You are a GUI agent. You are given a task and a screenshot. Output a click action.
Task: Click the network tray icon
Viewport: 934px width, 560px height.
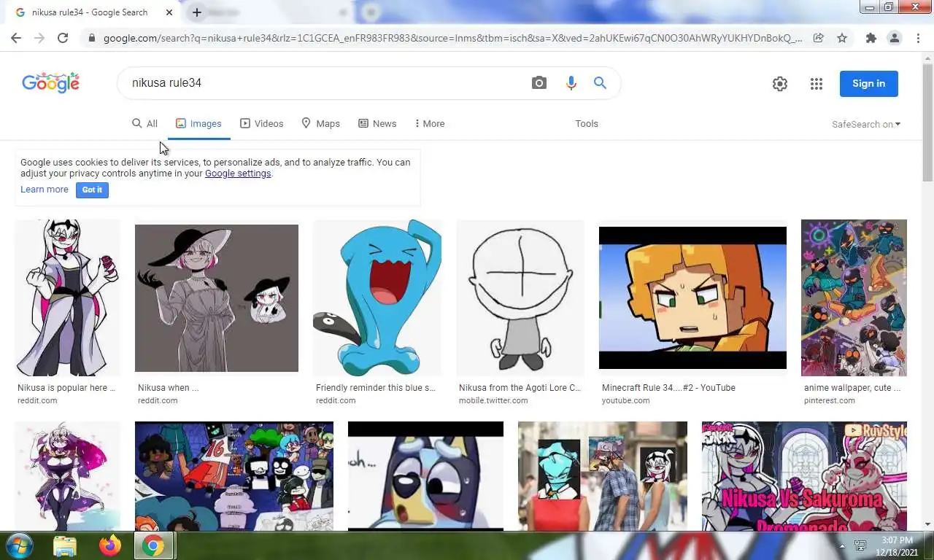861,545
